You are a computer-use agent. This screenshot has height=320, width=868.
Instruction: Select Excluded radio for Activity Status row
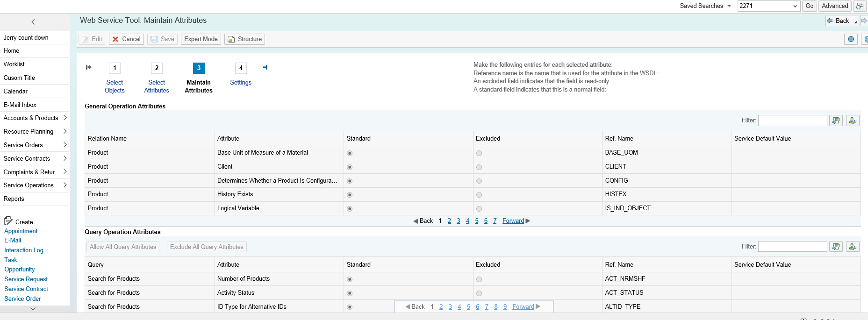point(479,293)
